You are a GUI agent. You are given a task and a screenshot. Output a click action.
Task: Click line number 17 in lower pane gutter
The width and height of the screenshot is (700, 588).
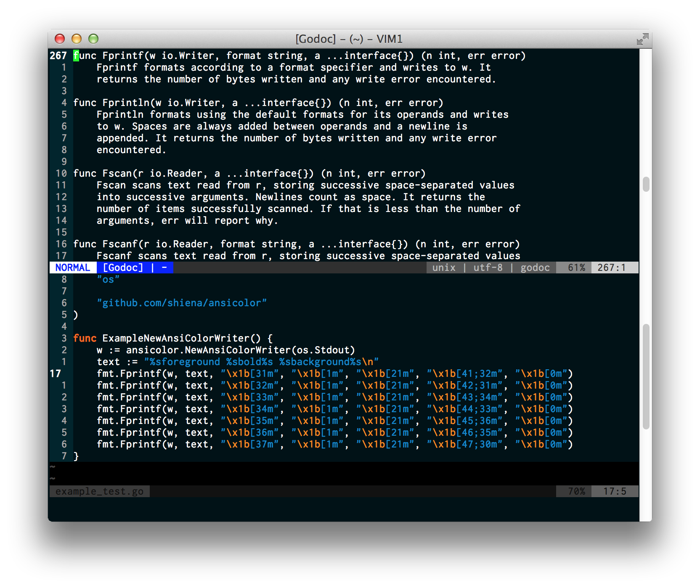[55, 373]
